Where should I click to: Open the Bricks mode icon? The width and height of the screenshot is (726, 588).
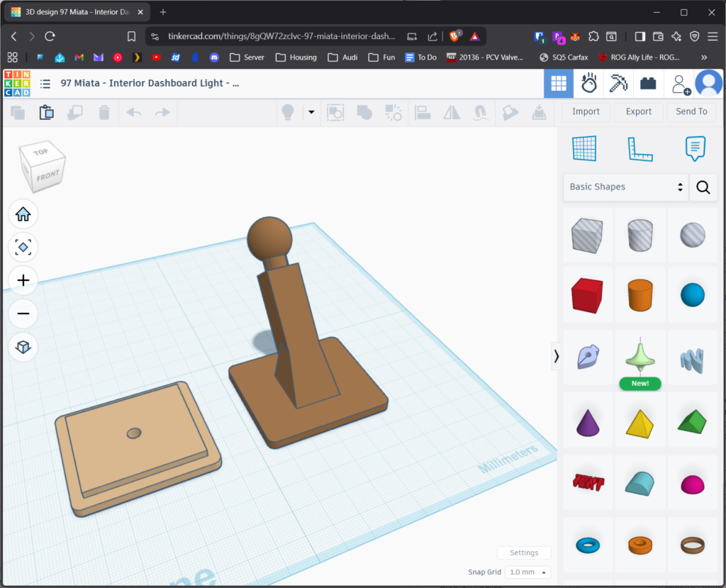point(648,84)
